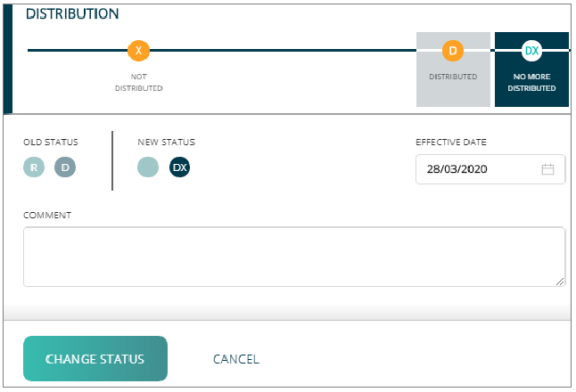Click the white DX circle on the timeline
The width and height of the screenshot is (576, 392).
[x=531, y=51]
